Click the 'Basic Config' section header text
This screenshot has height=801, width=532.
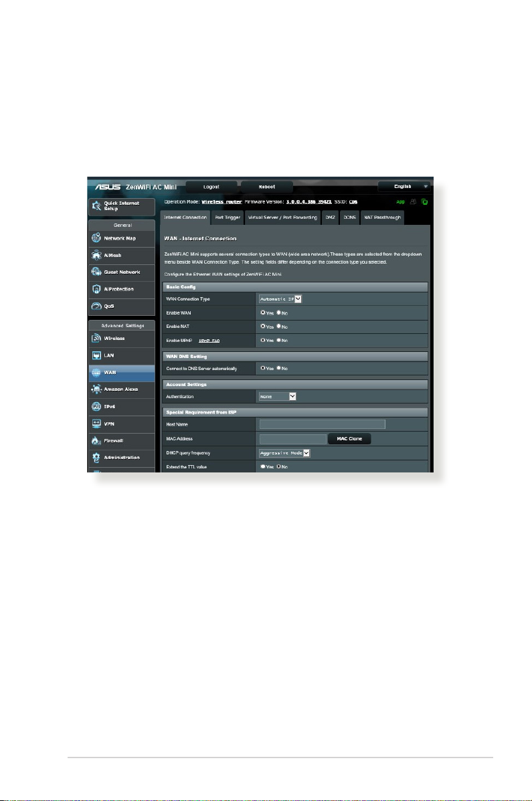pyautogui.click(x=181, y=287)
